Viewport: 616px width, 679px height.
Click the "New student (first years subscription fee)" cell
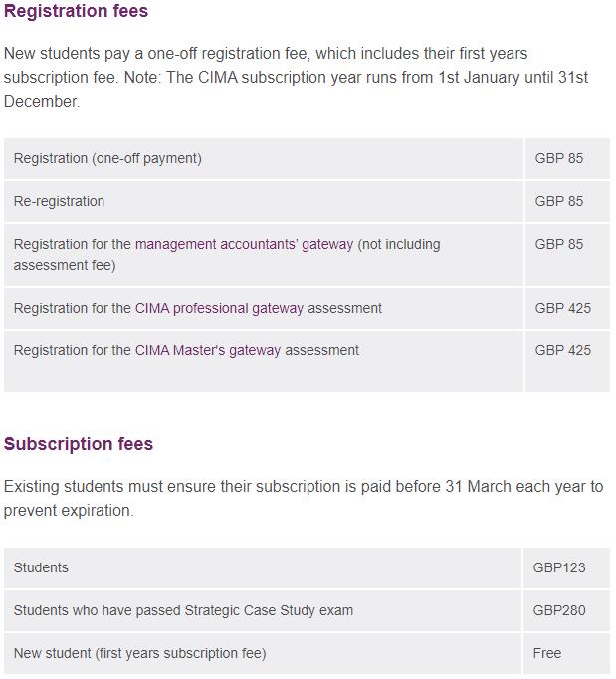(139, 653)
